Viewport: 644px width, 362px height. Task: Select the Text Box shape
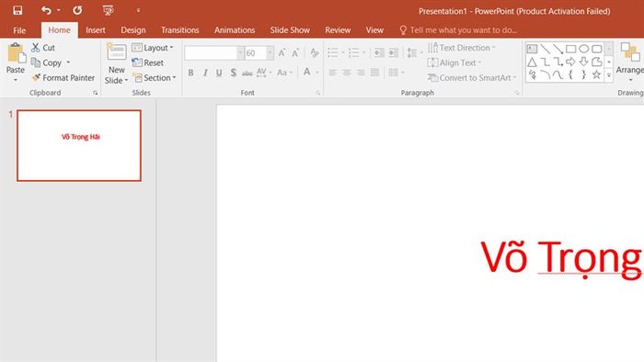532,50
